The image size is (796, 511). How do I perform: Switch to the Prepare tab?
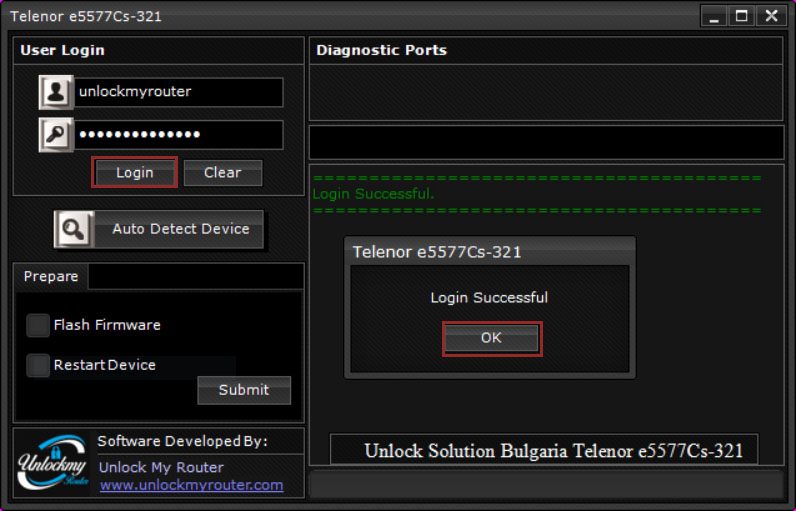tap(51, 277)
